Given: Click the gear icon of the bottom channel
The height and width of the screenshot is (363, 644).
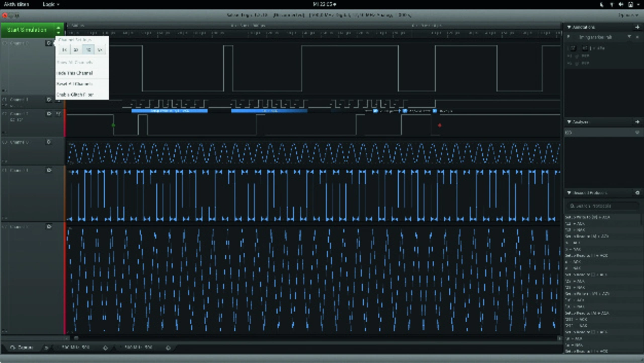Looking at the screenshot, I should pos(49,227).
